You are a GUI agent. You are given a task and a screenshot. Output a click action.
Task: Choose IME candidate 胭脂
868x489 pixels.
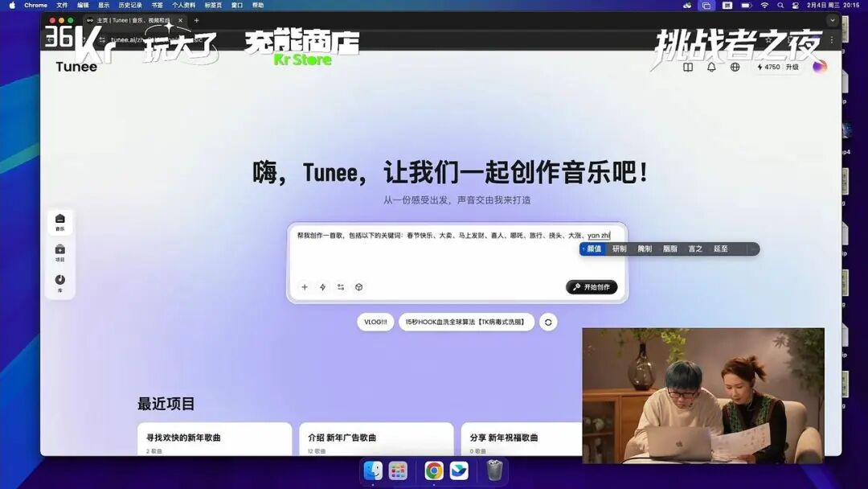click(669, 249)
